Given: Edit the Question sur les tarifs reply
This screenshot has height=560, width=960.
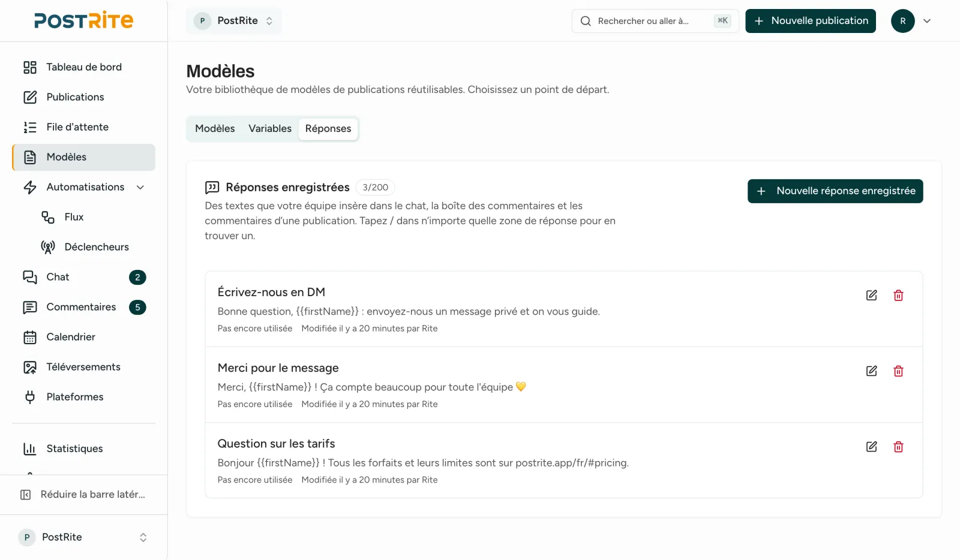Looking at the screenshot, I should coord(872,447).
